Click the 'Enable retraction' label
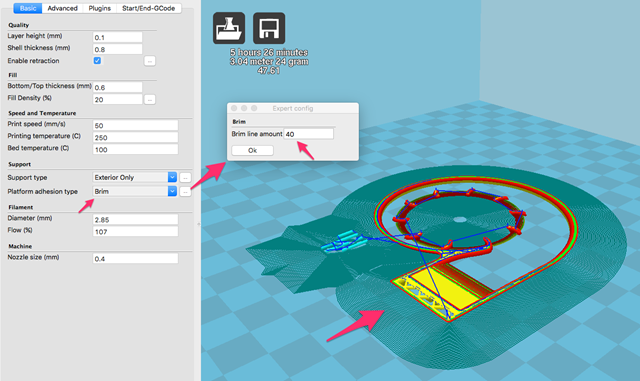 click(33, 61)
